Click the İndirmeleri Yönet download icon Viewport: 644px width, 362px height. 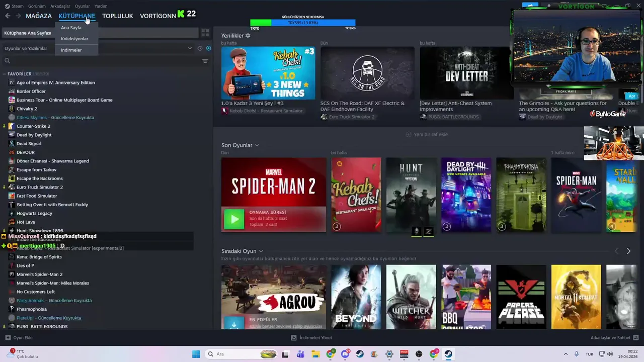click(x=294, y=338)
